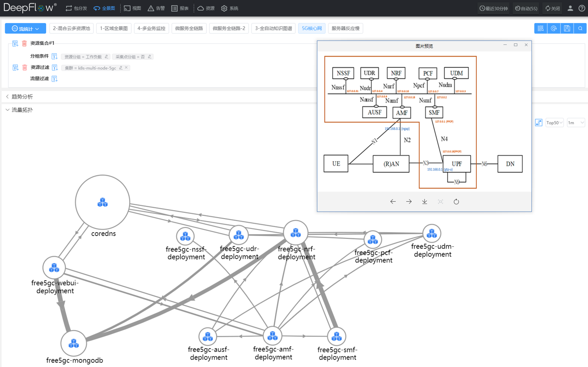588x367 pixels.
Task: Click the free5gc-webui-deployment node icon
Action: [x=54, y=267]
